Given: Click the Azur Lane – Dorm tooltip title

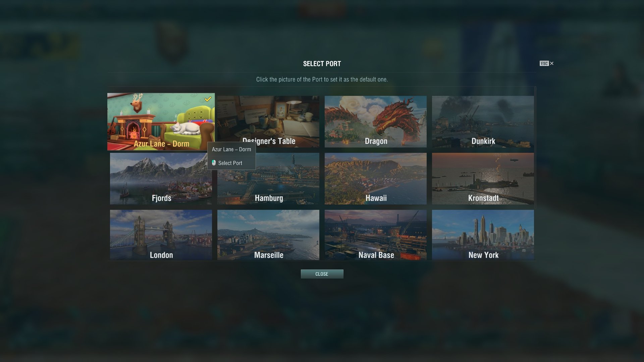Looking at the screenshot, I should [x=231, y=149].
